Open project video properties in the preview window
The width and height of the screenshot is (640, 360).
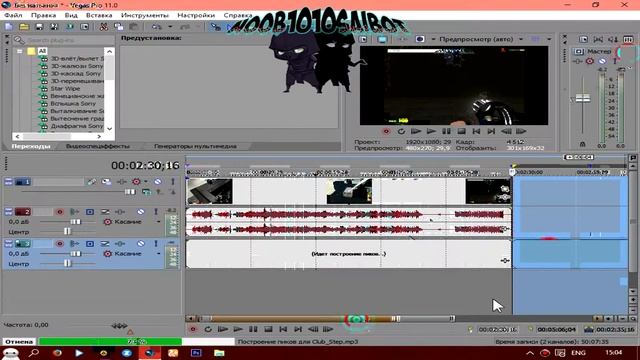point(363,39)
